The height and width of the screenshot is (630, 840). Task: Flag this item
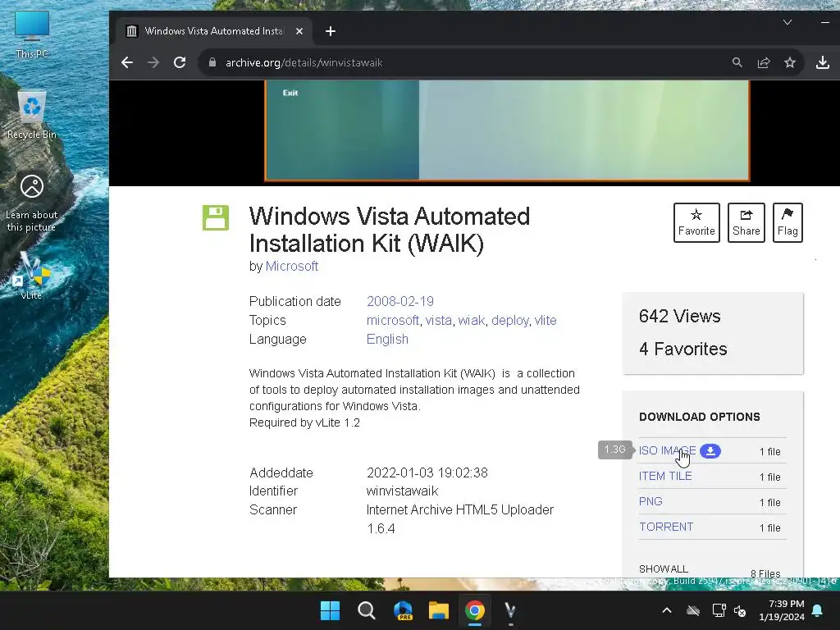(x=787, y=222)
